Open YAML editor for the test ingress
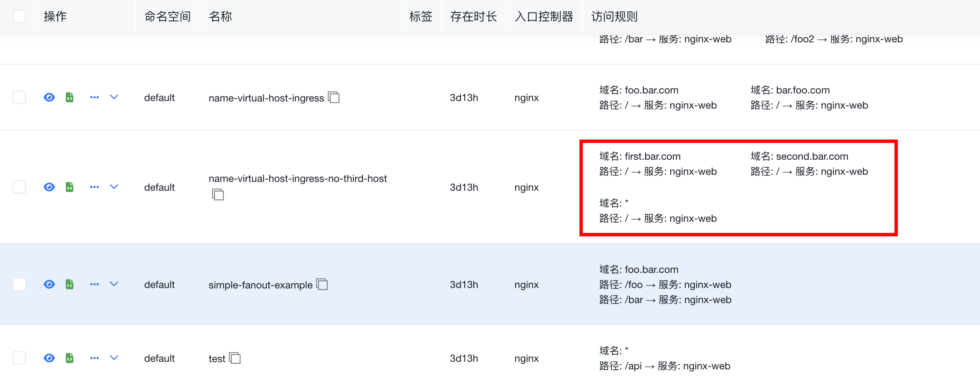 [x=70, y=358]
